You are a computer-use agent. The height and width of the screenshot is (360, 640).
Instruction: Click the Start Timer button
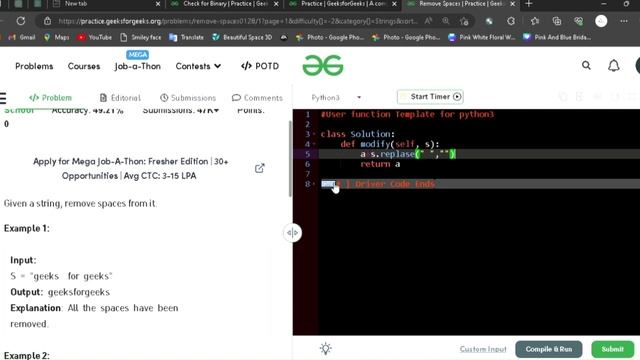pos(430,97)
